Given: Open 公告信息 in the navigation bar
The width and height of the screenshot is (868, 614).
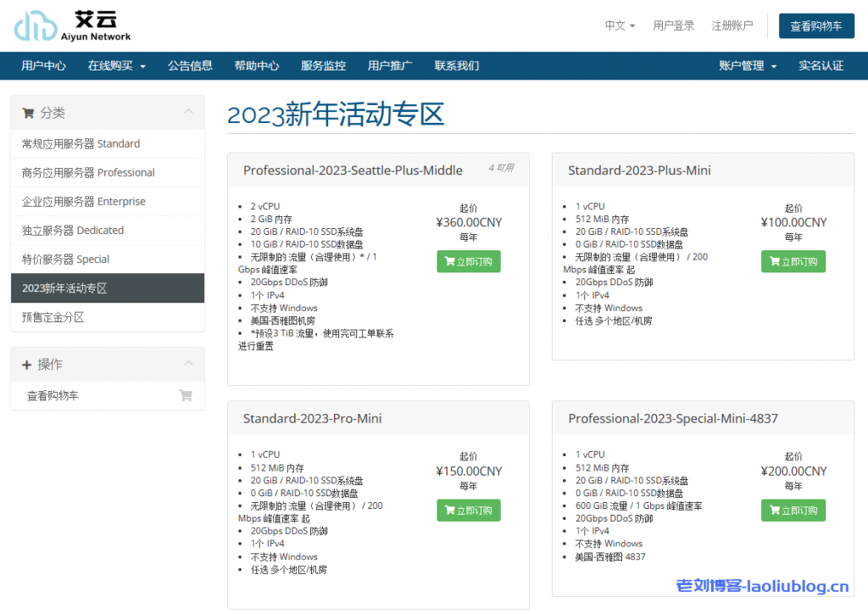Looking at the screenshot, I should click(x=190, y=65).
